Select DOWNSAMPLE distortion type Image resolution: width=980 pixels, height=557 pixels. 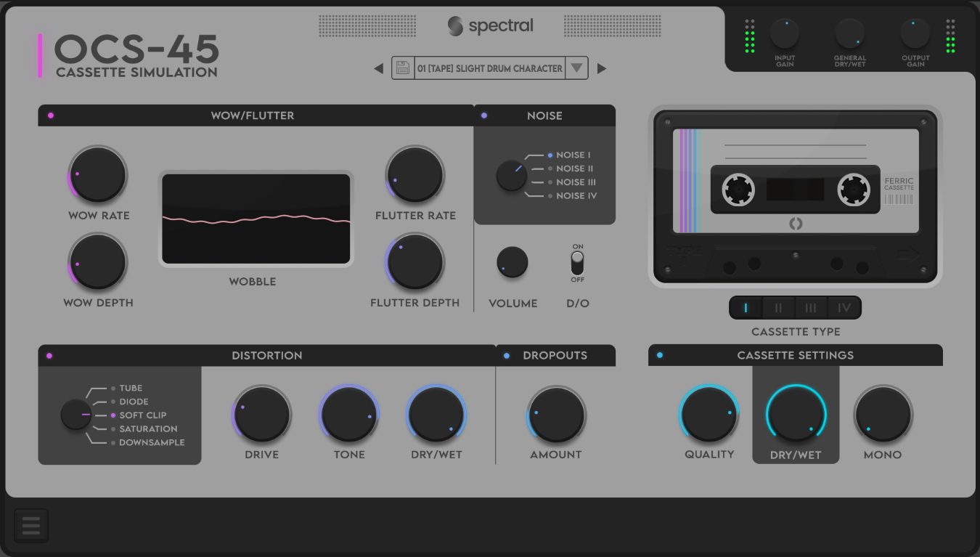click(x=147, y=442)
